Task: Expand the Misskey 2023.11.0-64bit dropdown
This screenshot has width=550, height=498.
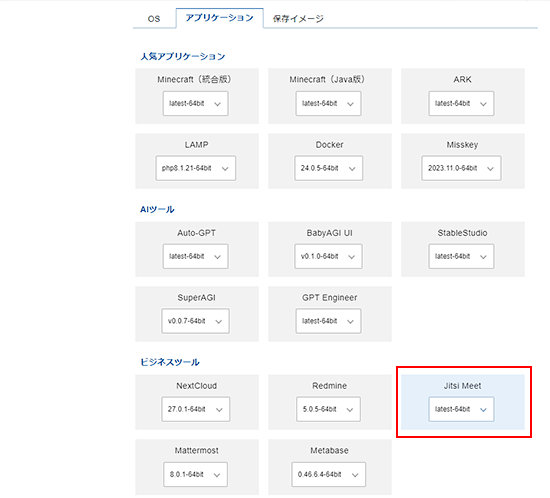Action: (x=461, y=168)
